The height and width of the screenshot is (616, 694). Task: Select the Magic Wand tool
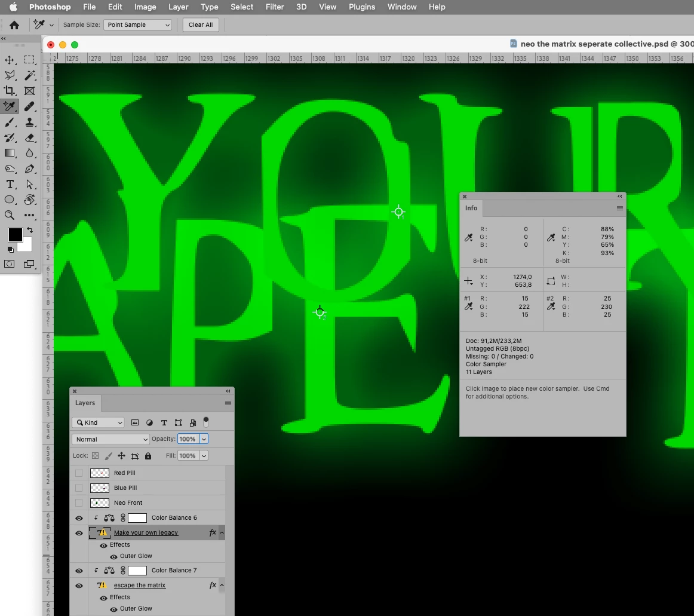pyautogui.click(x=29, y=75)
